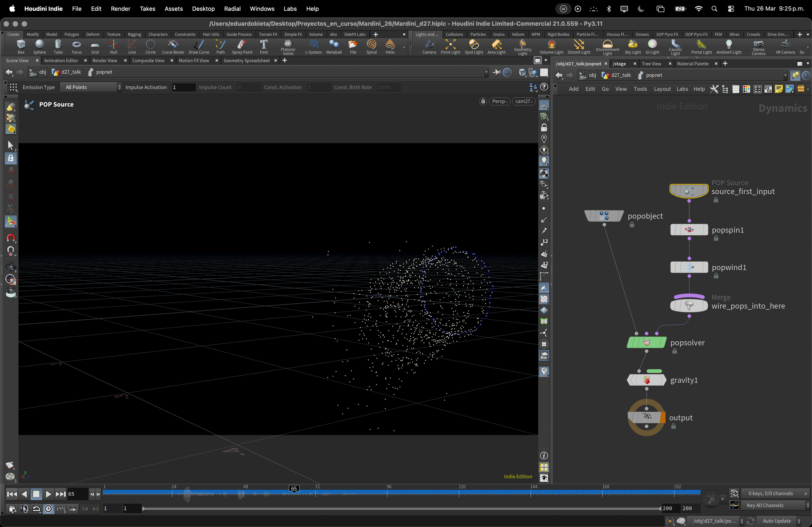Open the Render menu
This screenshot has height=527, width=812.
coord(120,9)
